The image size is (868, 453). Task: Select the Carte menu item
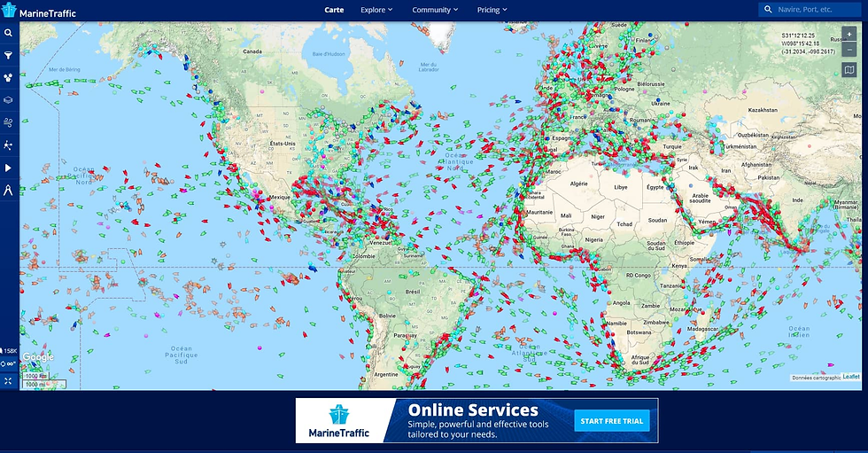[x=334, y=10]
